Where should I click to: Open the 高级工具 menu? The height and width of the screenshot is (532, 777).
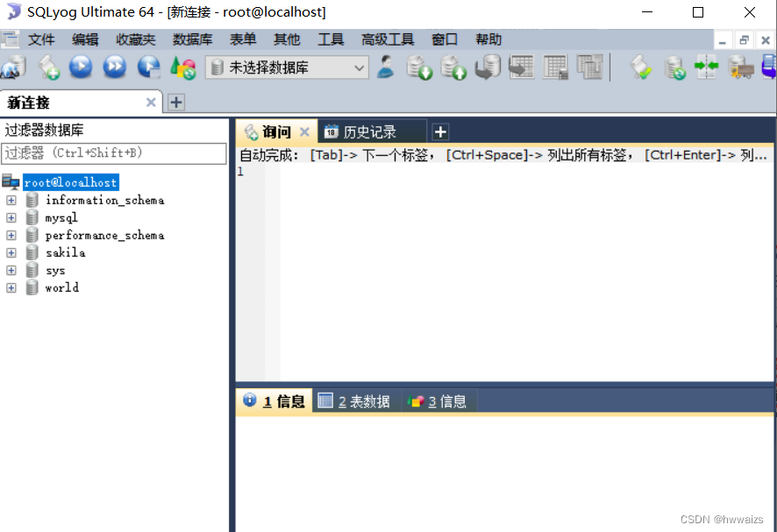coord(388,39)
